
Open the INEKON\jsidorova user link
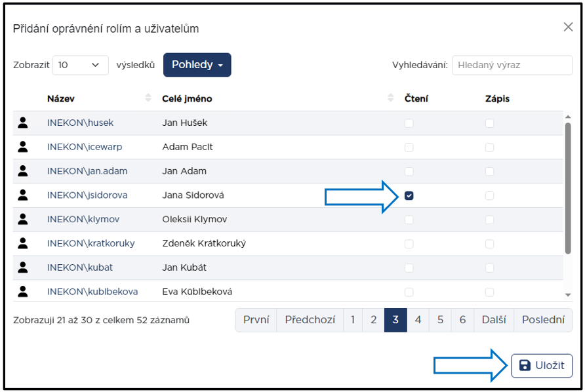click(x=87, y=195)
